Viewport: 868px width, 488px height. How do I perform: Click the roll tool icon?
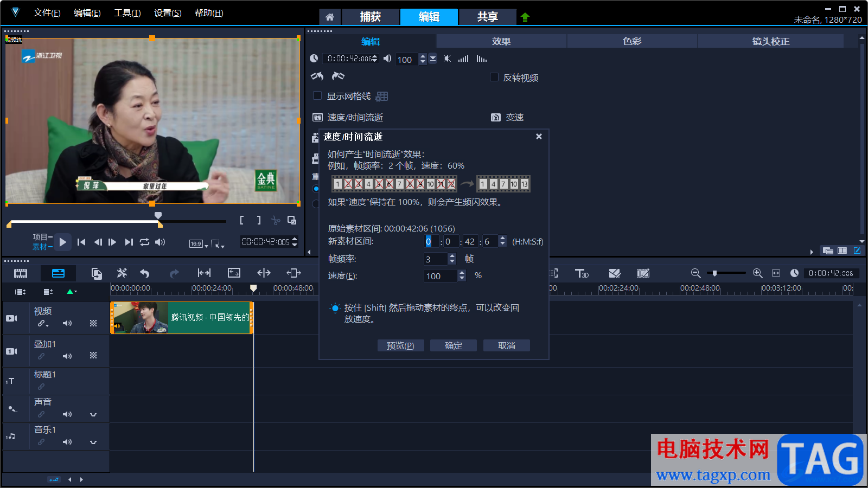pos(264,273)
